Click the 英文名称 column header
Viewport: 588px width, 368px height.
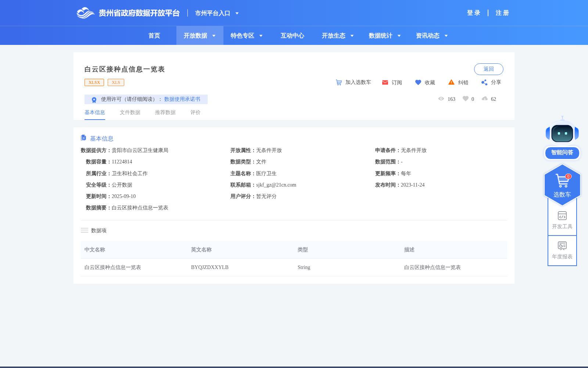(201, 250)
